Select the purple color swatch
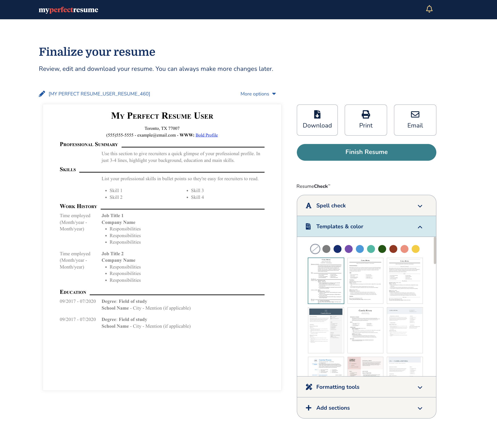This screenshot has height=448, width=497. (348, 249)
